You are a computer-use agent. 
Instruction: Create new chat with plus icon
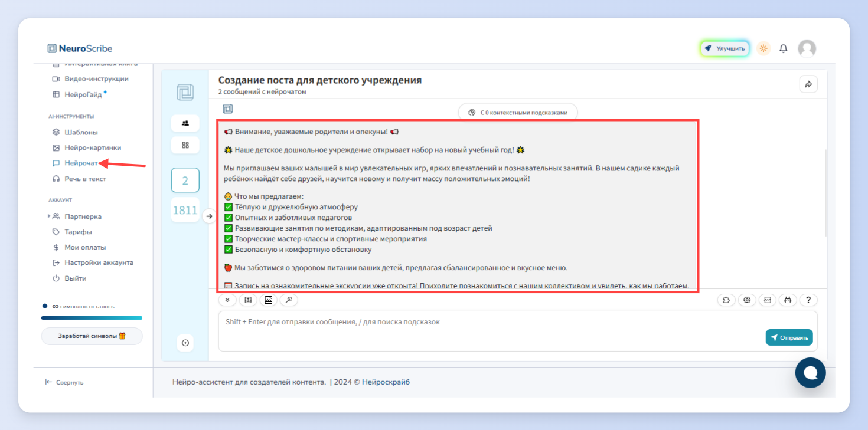pos(185,343)
